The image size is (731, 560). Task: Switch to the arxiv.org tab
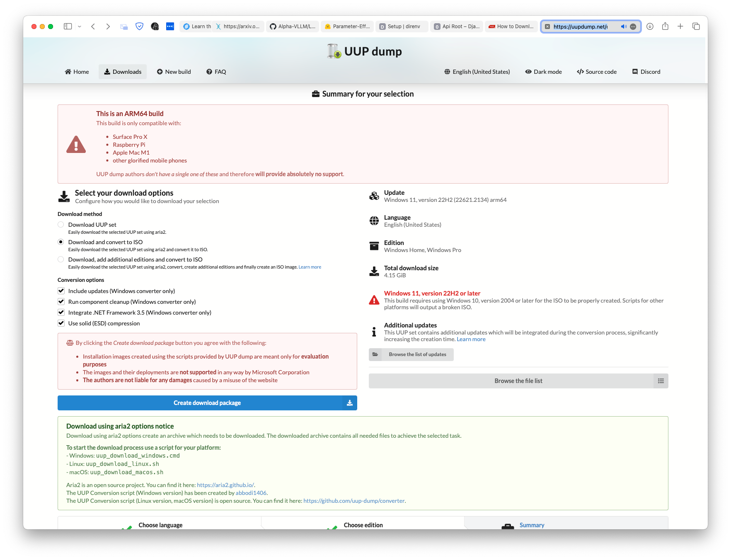[238, 27]
